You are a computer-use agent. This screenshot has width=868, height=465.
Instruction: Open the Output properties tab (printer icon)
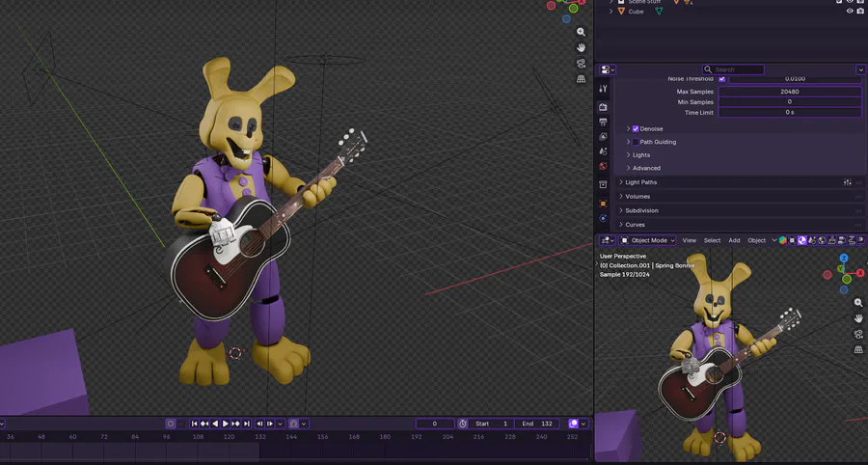[604, 122]
